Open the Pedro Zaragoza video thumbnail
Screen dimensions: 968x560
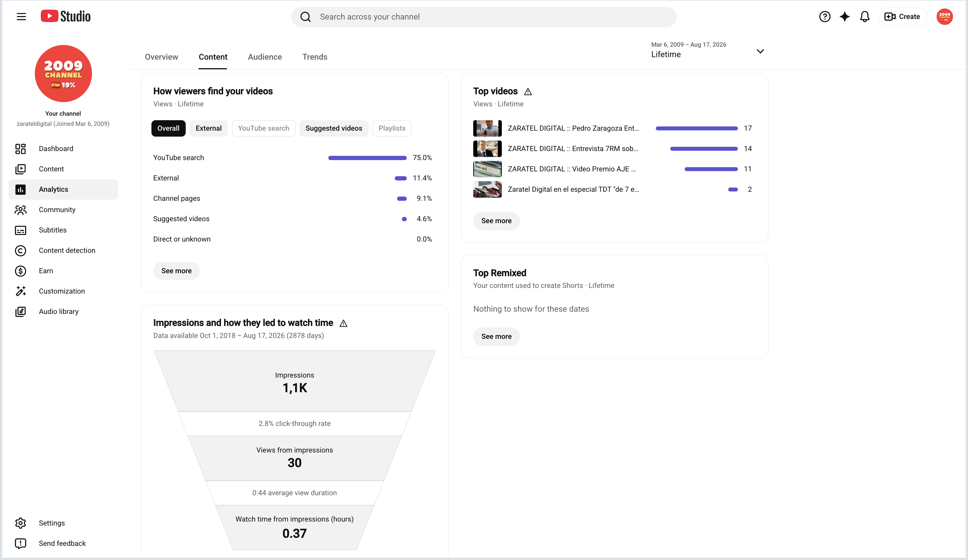(x=487, y=128)
